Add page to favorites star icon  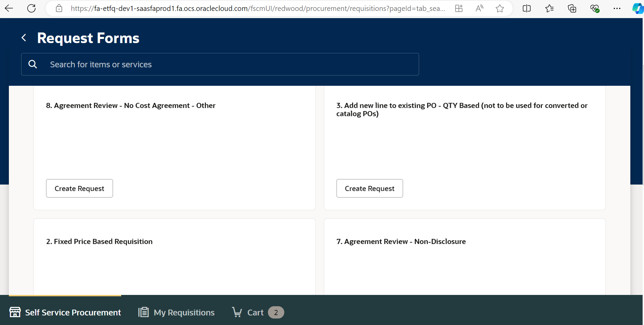pyautogui.click(x=500, y=9)
